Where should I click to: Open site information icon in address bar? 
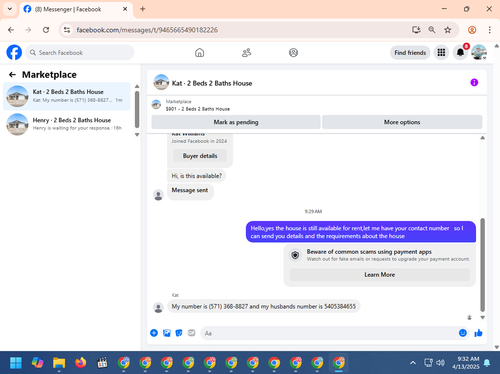(x=67, y=30)
